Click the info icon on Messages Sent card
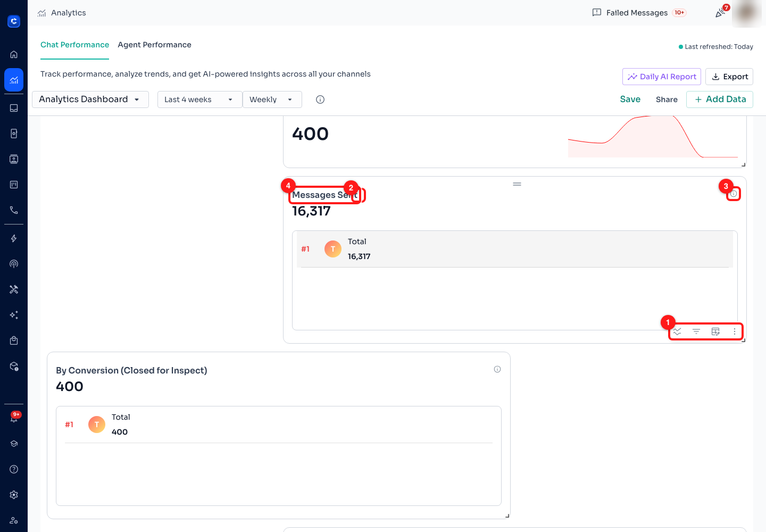 point(734,194)
